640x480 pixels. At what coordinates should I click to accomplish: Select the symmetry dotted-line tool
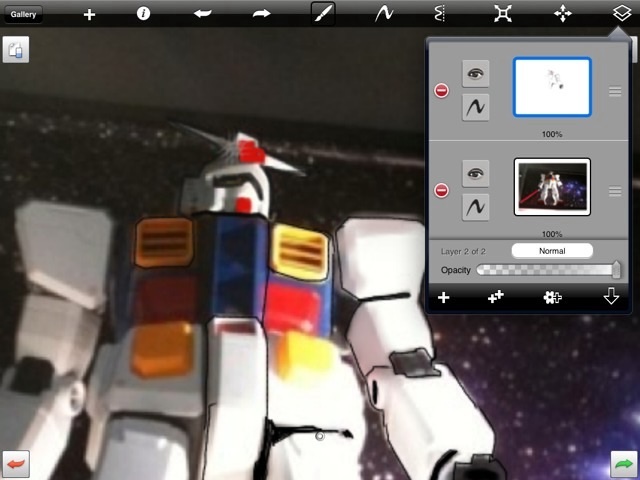tap(440, 14)
